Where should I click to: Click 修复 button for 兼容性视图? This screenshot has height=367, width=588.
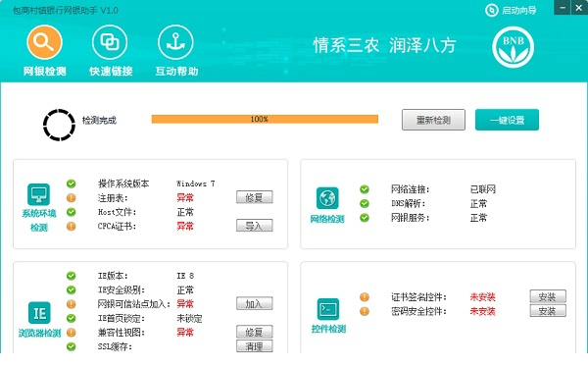pyautogui.click(x=254, y=332)
